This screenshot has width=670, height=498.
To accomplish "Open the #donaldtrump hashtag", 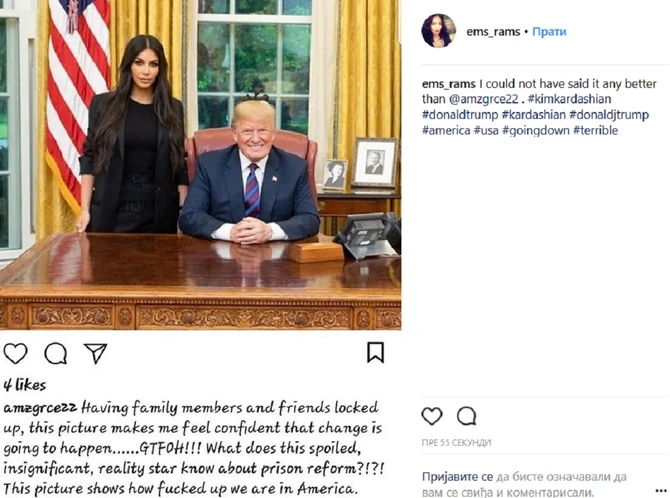I will pyautogui.click(x=460, y=115).
